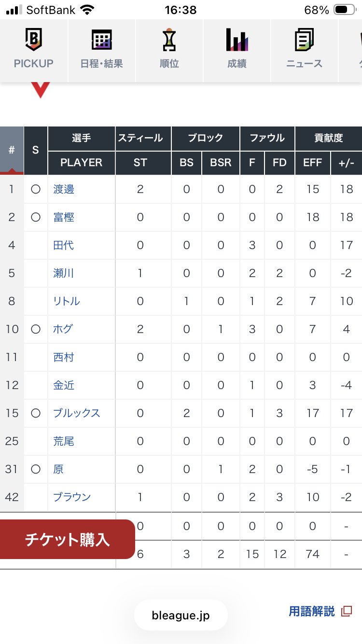Open player ブルックス's profile link
This screenshot has height=644, width=362.
pyautogui.click(x=76, y=413)
